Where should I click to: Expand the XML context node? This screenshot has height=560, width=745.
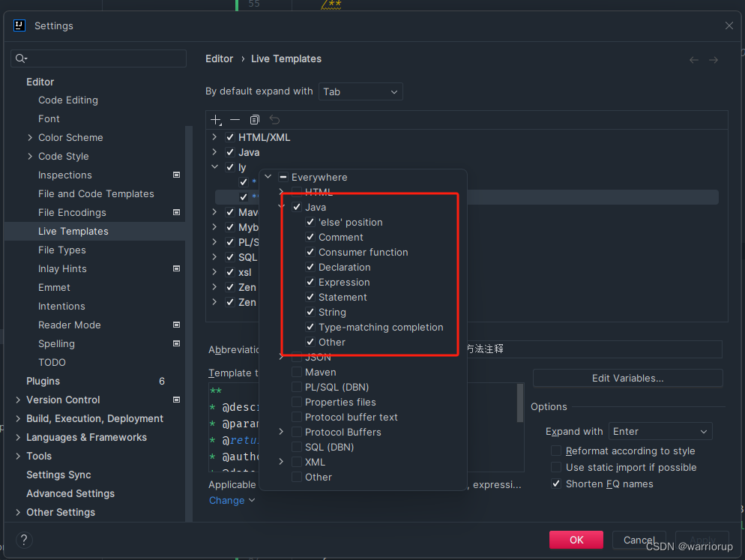click(x=281, y=462)
